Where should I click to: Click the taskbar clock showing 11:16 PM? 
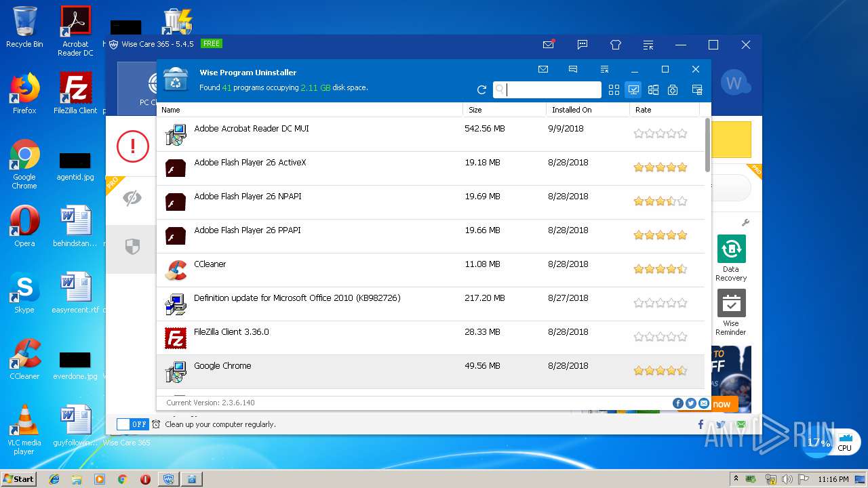833,479
